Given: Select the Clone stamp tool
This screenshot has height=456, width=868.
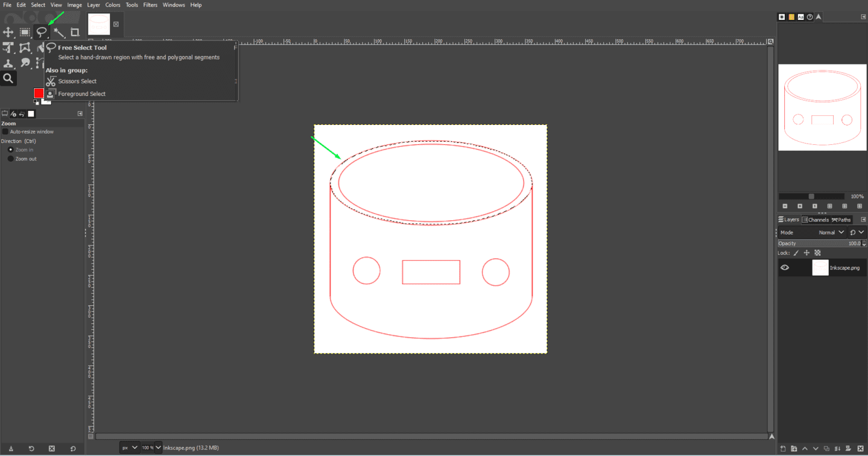Looking at the screenshot, I should click(8, 63).
